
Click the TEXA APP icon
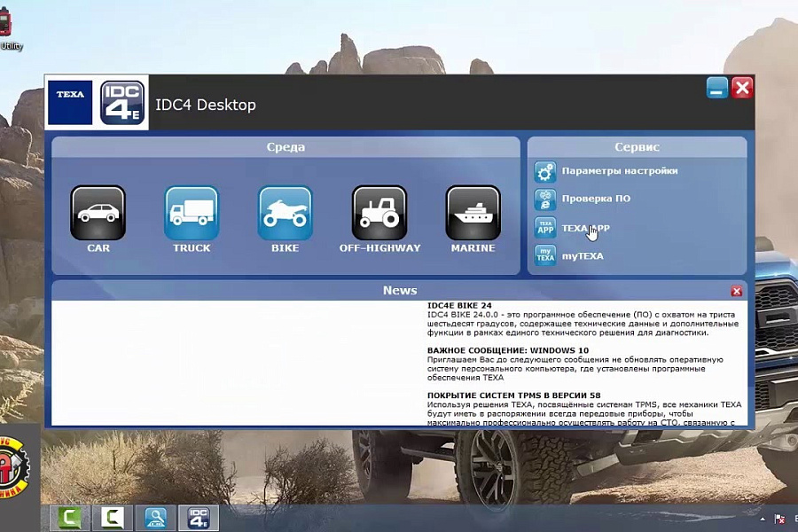click(x=544, y=228)
